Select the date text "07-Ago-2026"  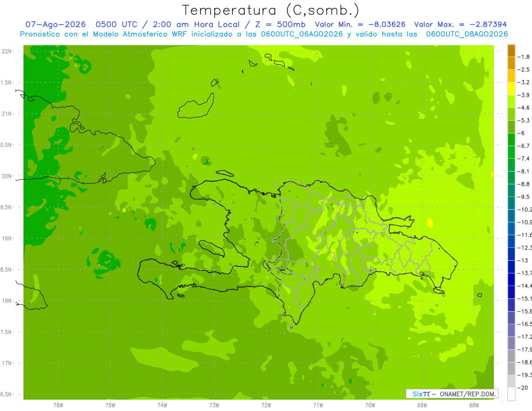point(56,24)
